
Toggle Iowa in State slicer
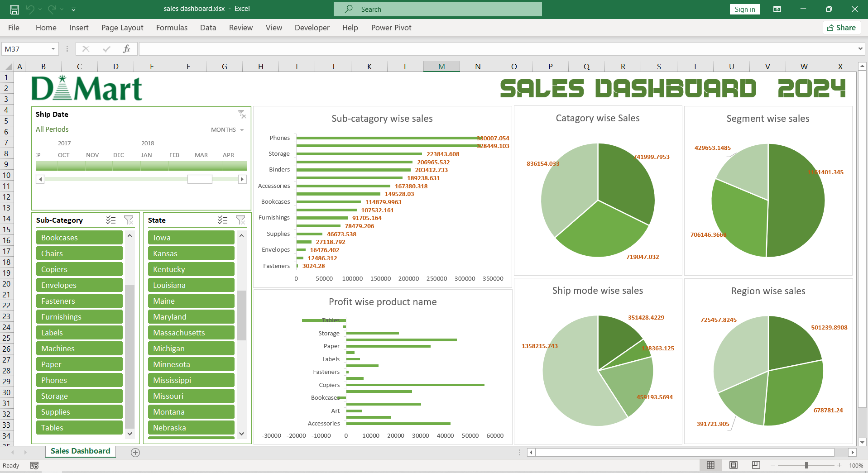click(191, 238)
